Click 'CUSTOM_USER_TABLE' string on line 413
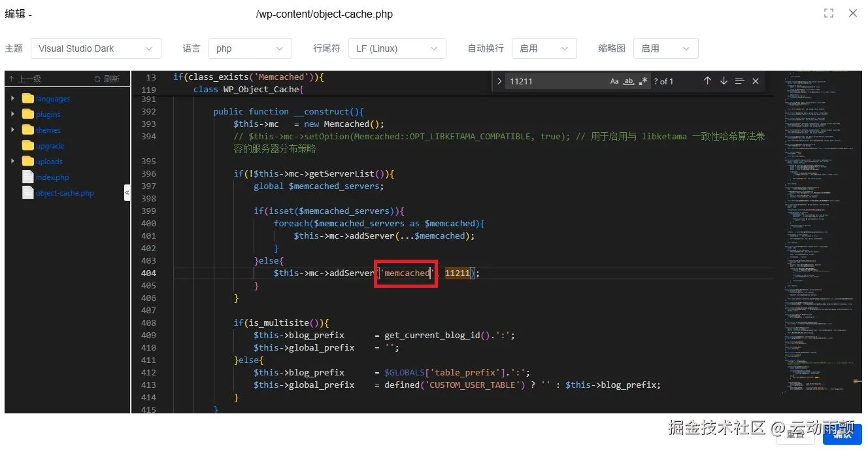The image size is (868, 450). click(x=475, y=385)
